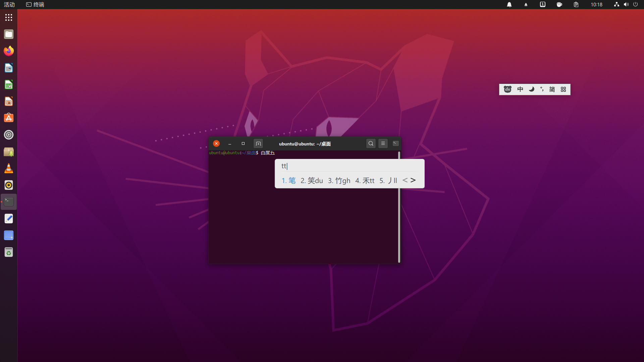This screenshot has height=362, width=644.
Task: Open LibreOffice Impress from the dock
Action: (9, 101)
